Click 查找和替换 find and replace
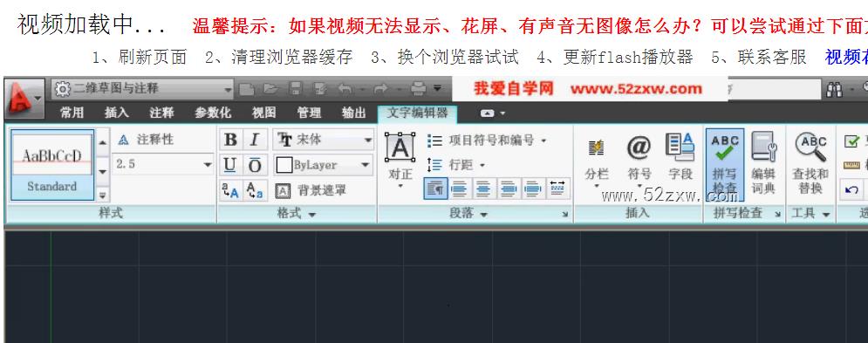The height and width of the screenshot is (343, 868). (810, 163)
